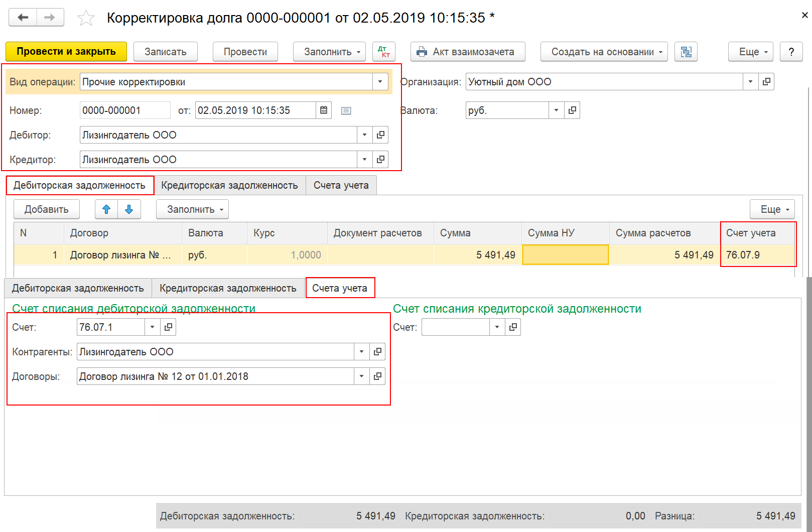Open Дебитор field's linked record icon
The width and height of the screenshot is (812, 532).
click(380, 135)
